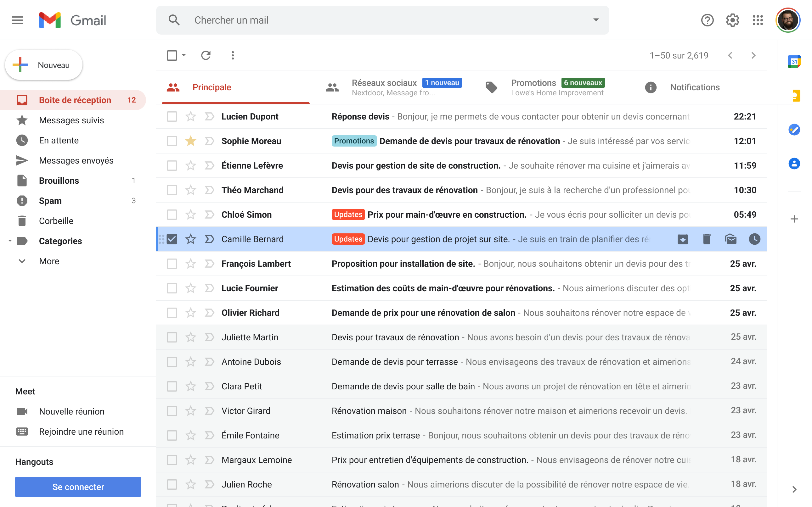The image size is (812, 507).
Task: Open the Google apps grid
Action: click(x=758, y=20)
